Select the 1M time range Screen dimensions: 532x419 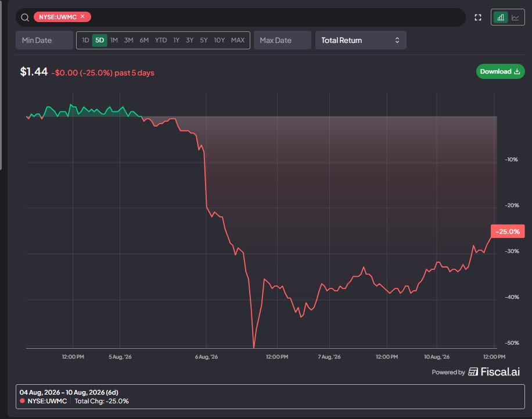[114, 40]
